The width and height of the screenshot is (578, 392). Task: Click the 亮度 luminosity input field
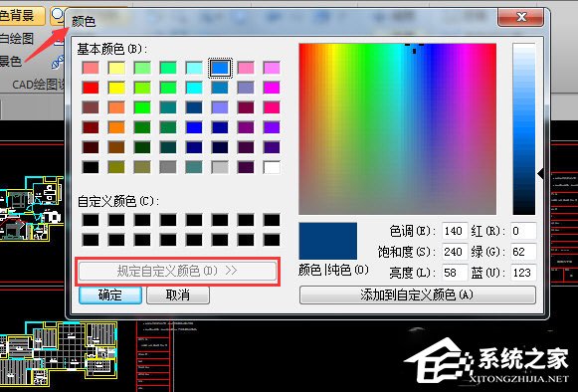click(x=455, y=273)
